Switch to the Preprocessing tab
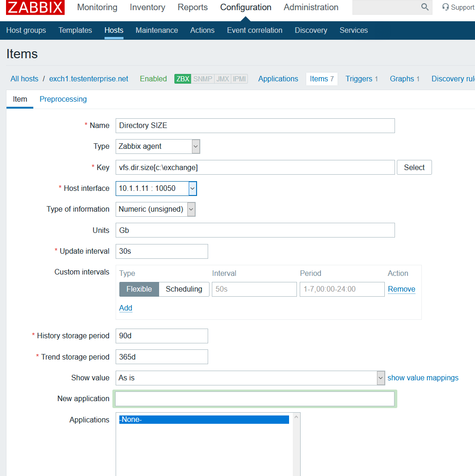The image size is (475, 476). pos(63,99)
